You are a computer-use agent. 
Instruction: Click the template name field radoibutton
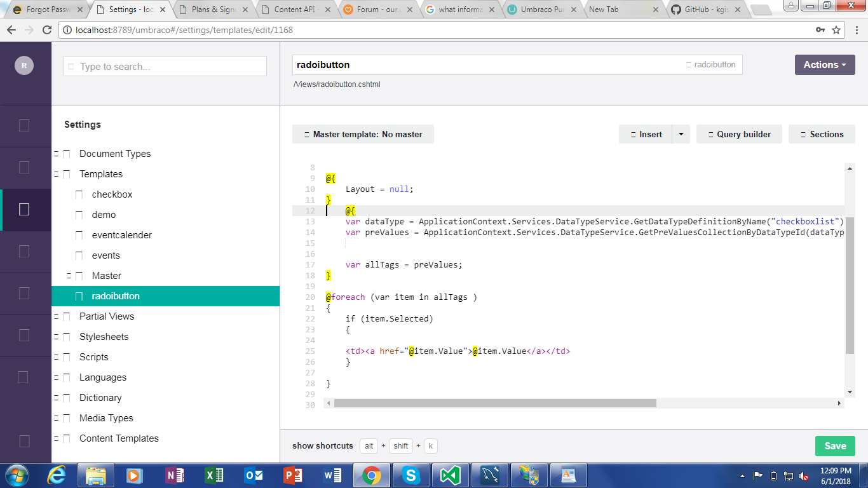click(x=517, y=65)
